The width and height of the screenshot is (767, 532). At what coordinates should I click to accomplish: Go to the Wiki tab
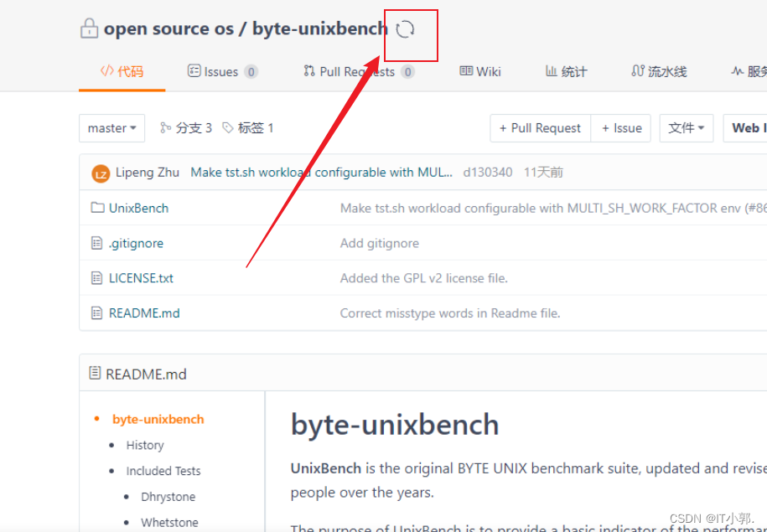click(x=480, y=72)
